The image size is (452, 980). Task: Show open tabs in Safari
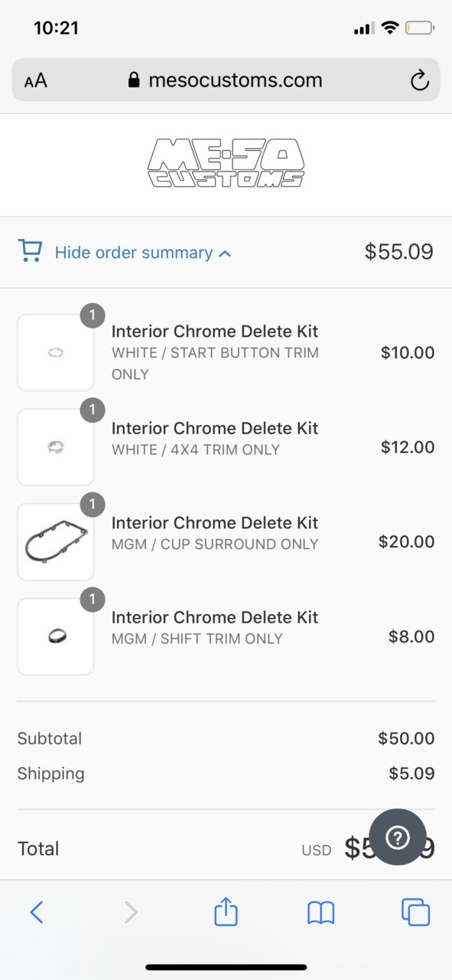(x=416, y=912)
